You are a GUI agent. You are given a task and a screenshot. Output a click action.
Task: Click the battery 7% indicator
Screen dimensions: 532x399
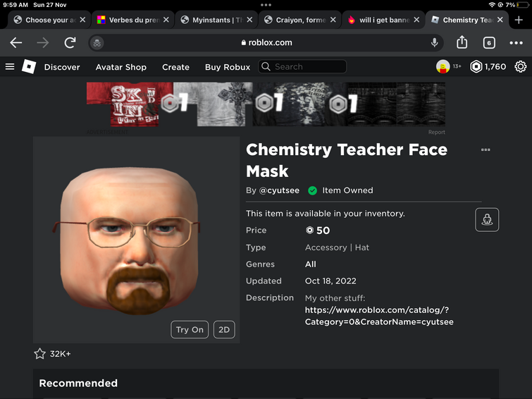click(517, 5)
